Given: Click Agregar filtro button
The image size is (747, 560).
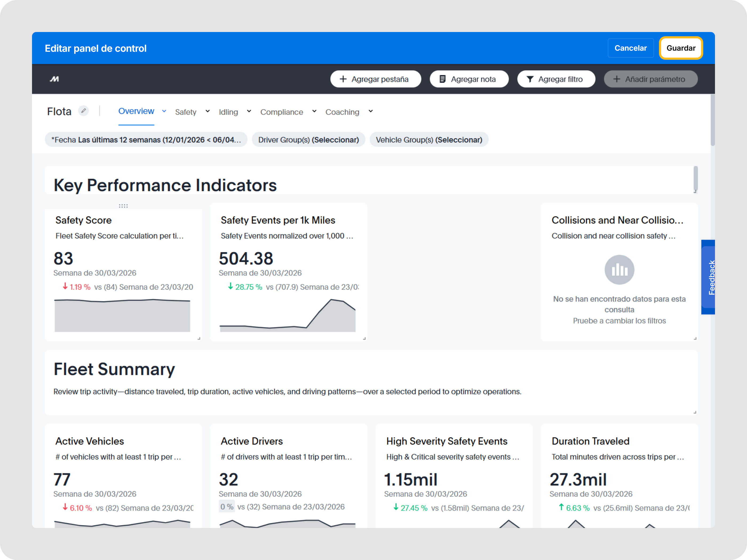Looking at the screenshot, I should pos(556,79).
